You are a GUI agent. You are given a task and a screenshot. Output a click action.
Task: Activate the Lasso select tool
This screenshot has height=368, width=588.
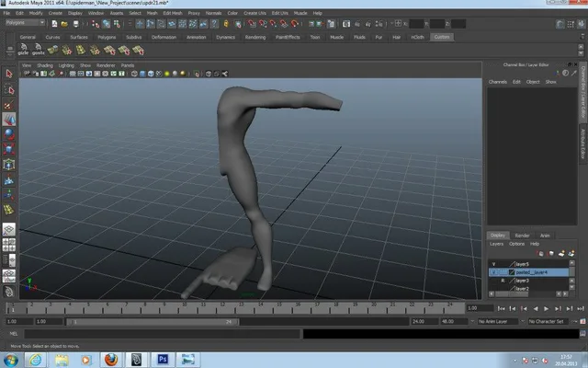tap(9, 89)
